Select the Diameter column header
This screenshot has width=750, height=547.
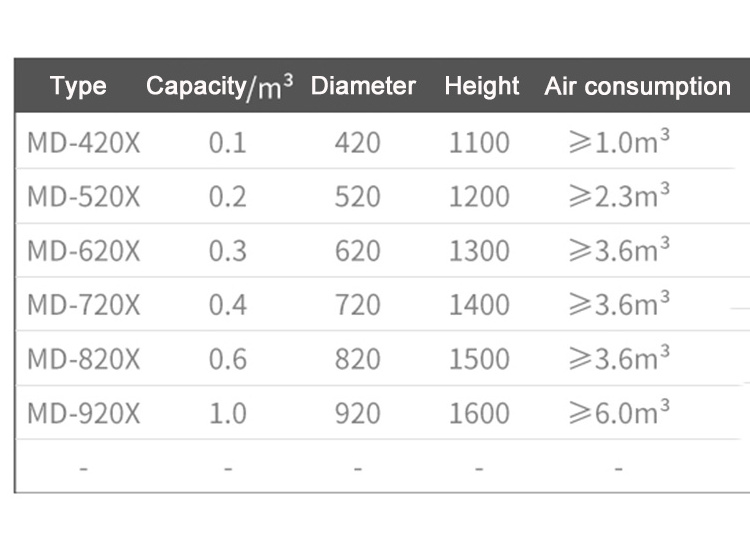coord(363,86)
